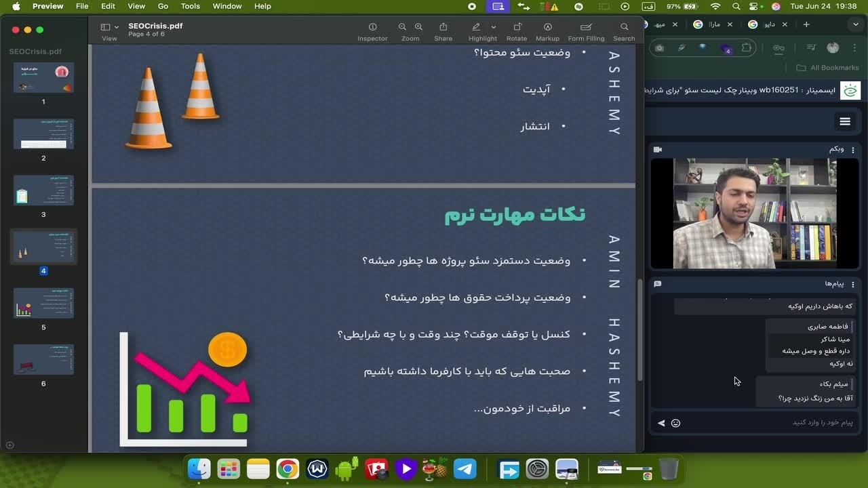Expand the Chrome tab search dropdown

[x=856, y=24]
